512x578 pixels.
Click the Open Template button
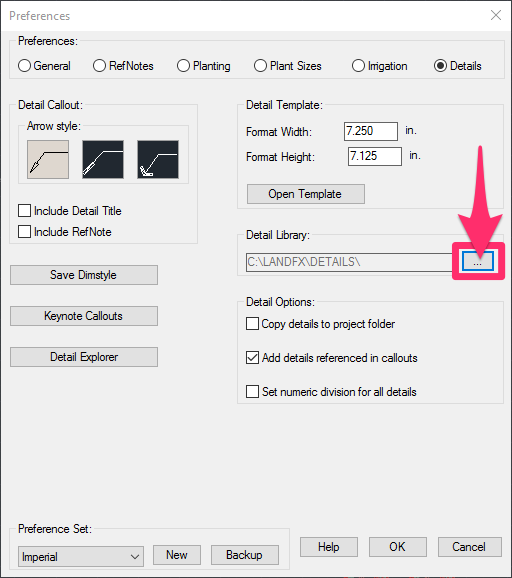pyautogui.click(x=306, y=194)
